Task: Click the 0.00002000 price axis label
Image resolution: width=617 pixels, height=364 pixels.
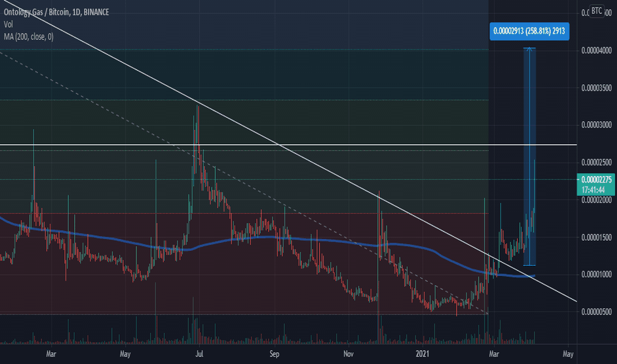Action: tap(596, 200)
